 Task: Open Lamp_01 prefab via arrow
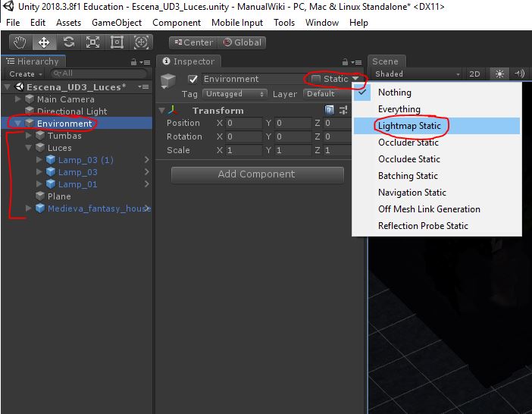(146, 184)
